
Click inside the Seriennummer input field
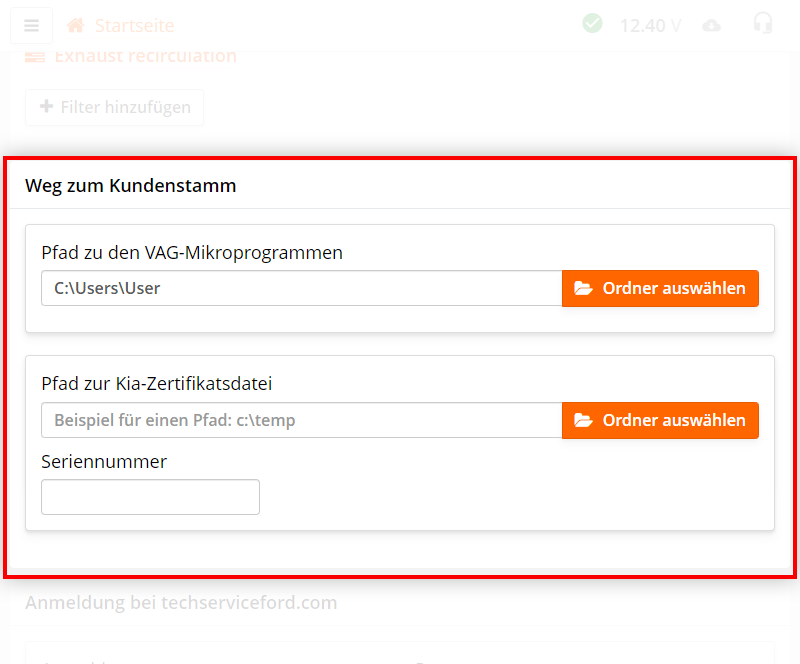pyautogui.click(x=150, y=497)
